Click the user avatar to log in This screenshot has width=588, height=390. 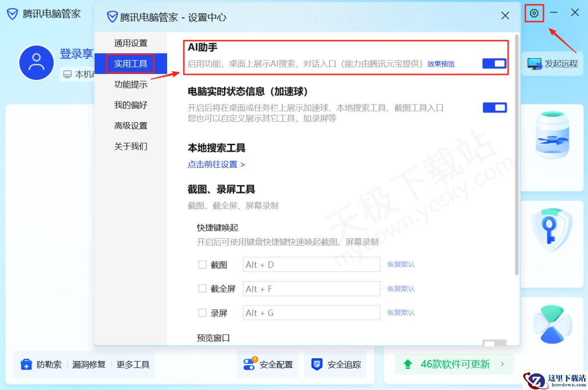(x=36, y=63)
